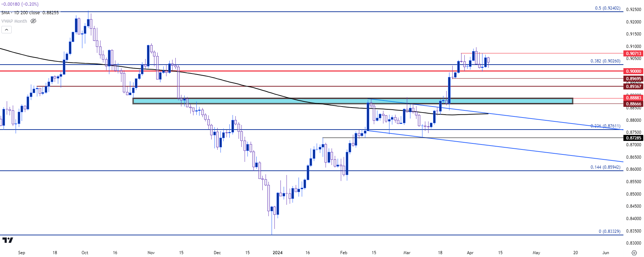Click the 0.88666 price label
The image size is (644, 257).
[634, 104]
